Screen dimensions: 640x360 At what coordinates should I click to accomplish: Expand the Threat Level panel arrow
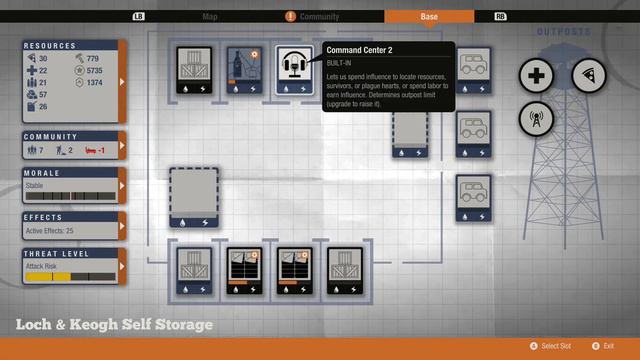[x=122, y=267]
